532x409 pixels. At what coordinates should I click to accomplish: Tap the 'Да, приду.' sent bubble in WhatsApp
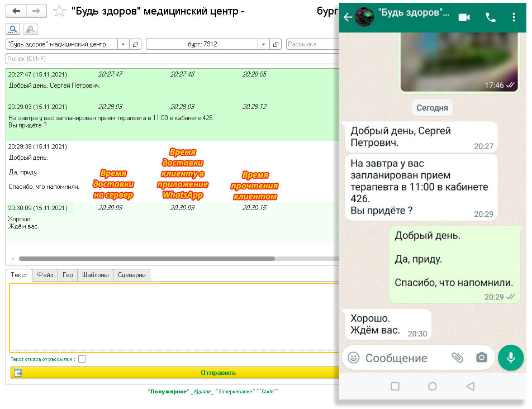[x=455, y=264]
